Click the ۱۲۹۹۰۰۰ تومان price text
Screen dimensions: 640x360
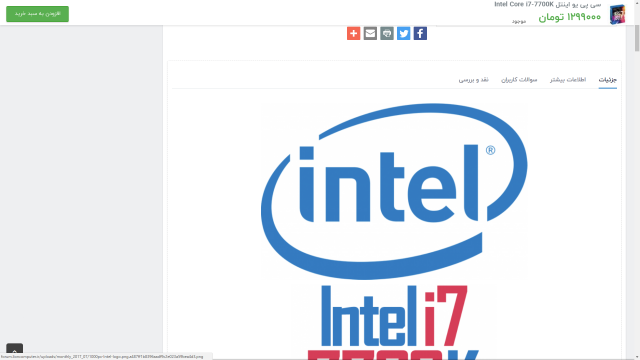[x=570, y=17]
